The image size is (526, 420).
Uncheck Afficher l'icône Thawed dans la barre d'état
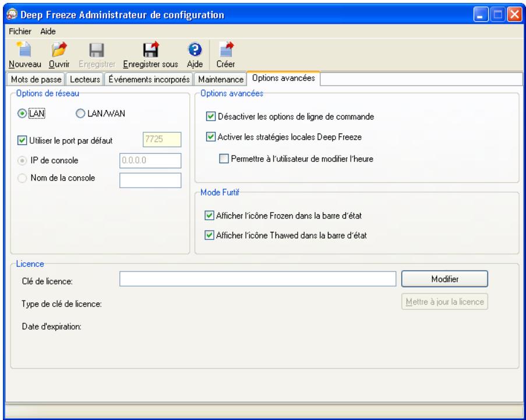point(209,235)
